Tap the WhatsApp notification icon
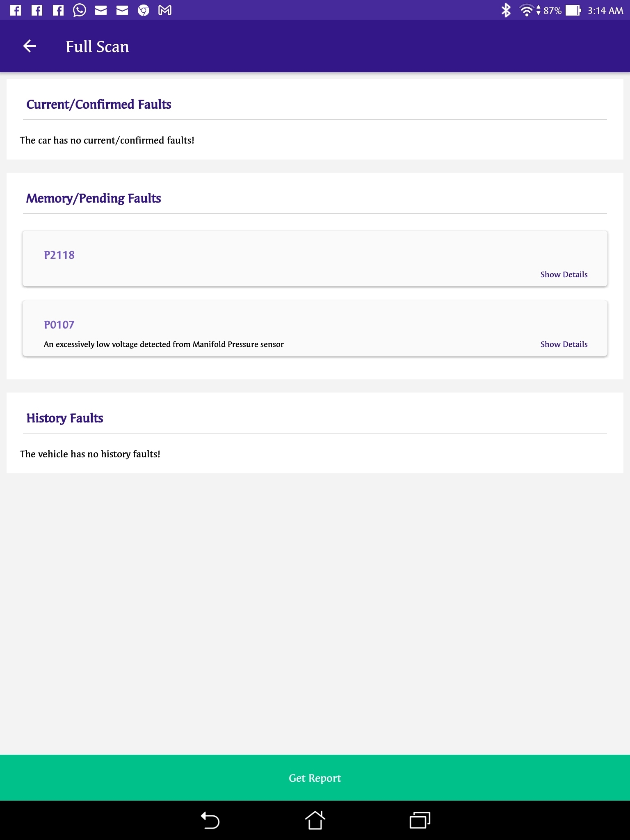 (80, 10)
